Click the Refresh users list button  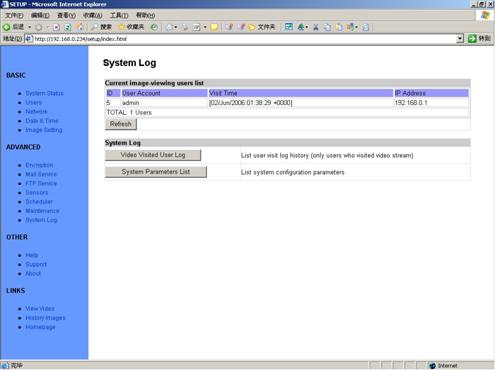point(121,124)
